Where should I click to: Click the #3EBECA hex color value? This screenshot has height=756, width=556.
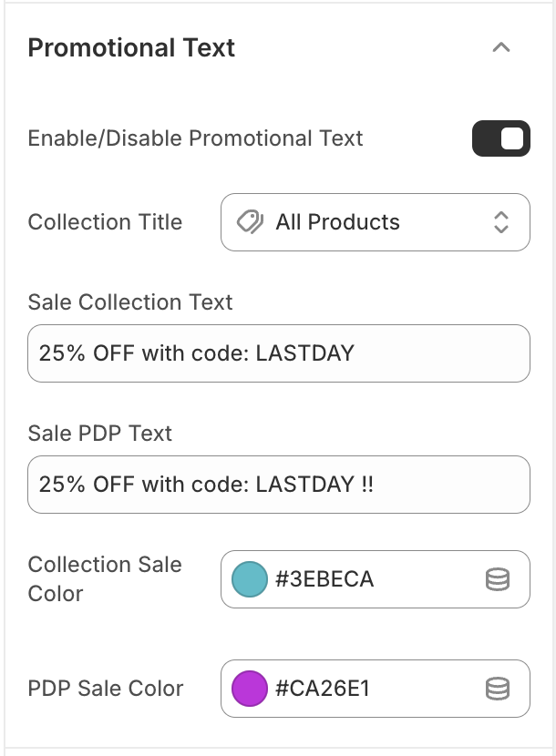pyautogui.click(x=324, y=579)
